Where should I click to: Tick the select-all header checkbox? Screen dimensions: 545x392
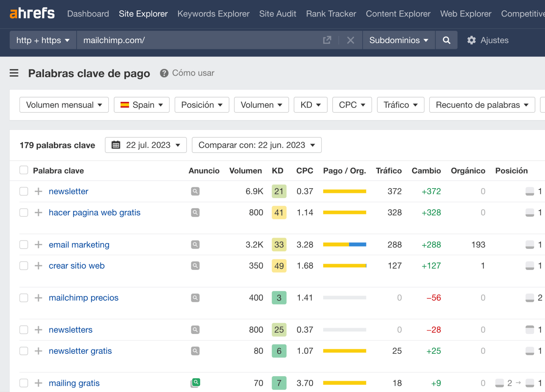[x=24, y=170]
